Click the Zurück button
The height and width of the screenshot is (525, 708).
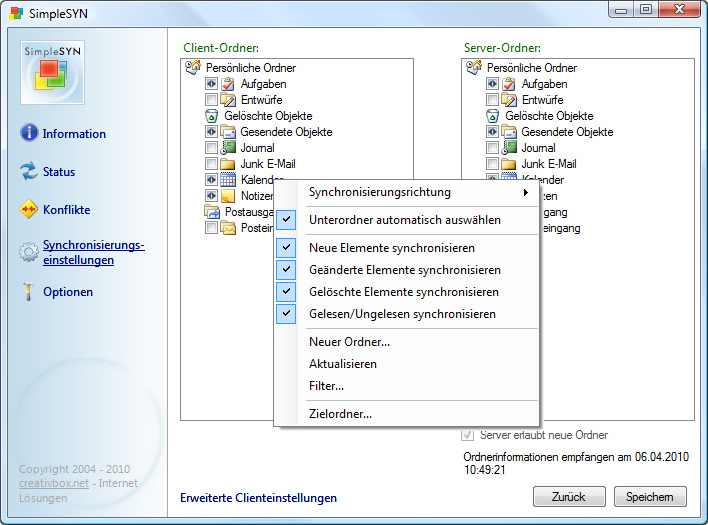pyautogui.click(x=569, y=497)
